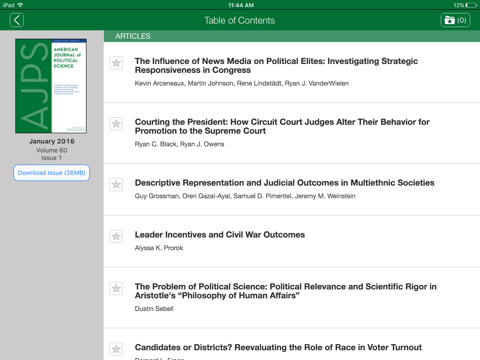Star the Candidates or Districts article
The width and height of the screenshot is (480, 360).
click(x=116, y=349)
